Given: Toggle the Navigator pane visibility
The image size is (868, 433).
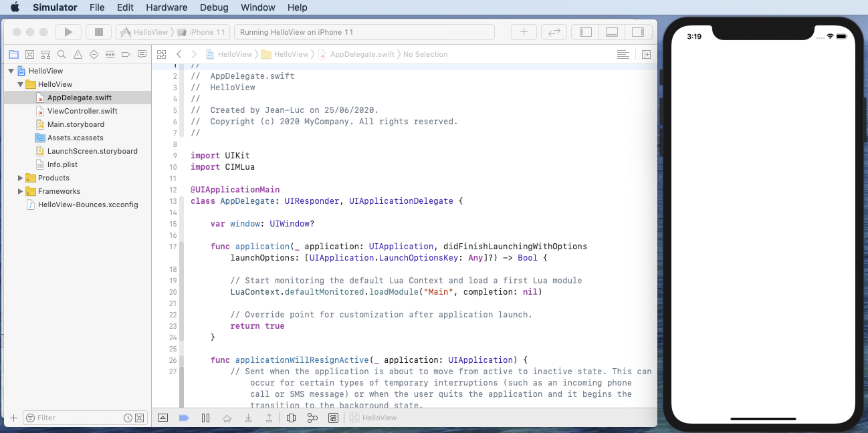Looking at the screenshot, I should pos(586,32).
